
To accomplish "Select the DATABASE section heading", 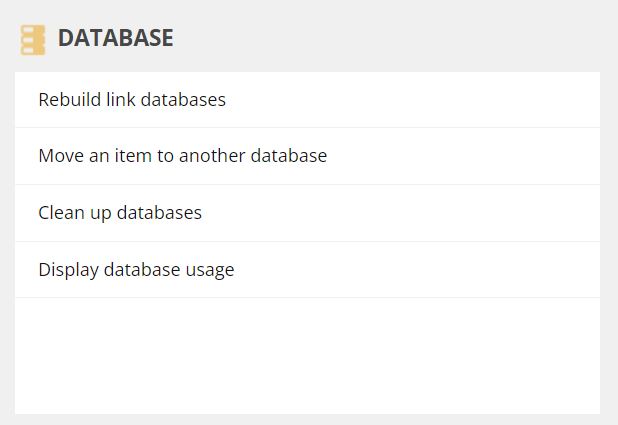I will [115, 38].
